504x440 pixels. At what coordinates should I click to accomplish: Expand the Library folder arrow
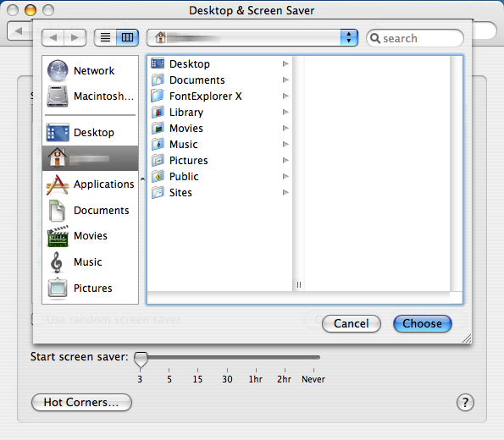tap(285, 112)
